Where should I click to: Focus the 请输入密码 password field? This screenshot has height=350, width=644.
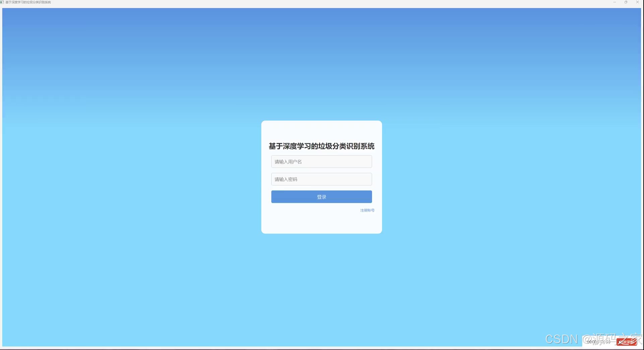click(321, 179)
